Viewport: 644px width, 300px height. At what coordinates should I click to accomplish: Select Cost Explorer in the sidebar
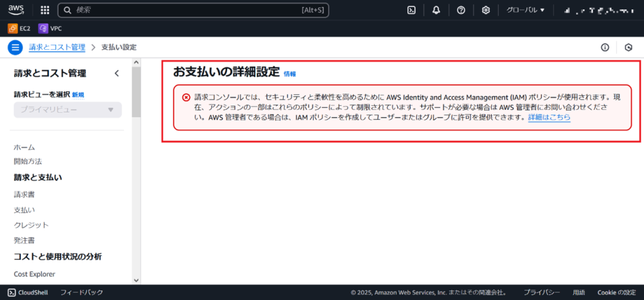[x=35, y=274]
